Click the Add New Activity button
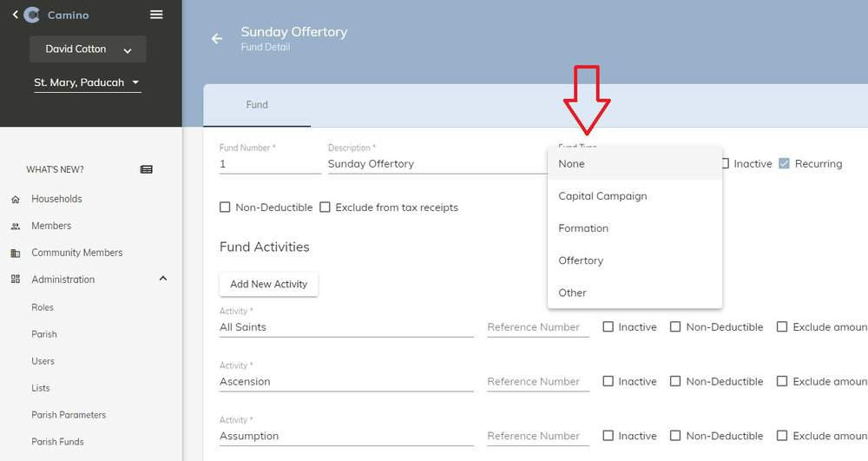This screenshot has height=461, width=868. click(268, 284)
